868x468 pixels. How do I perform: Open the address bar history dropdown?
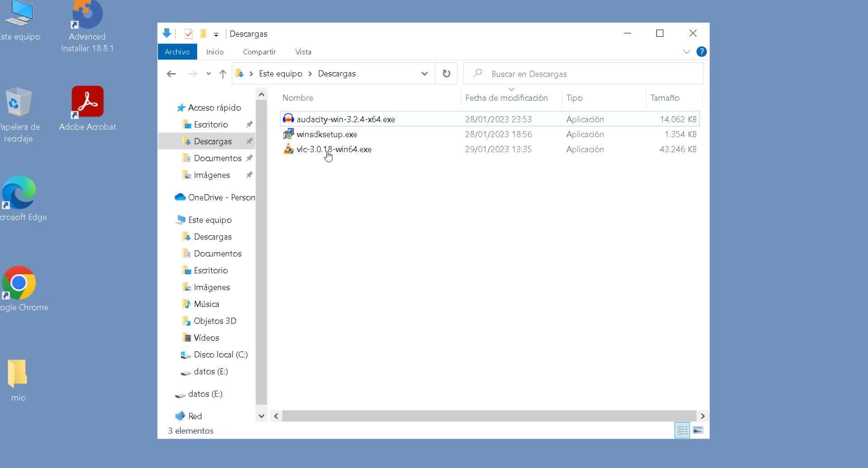(x=424, y=74)
